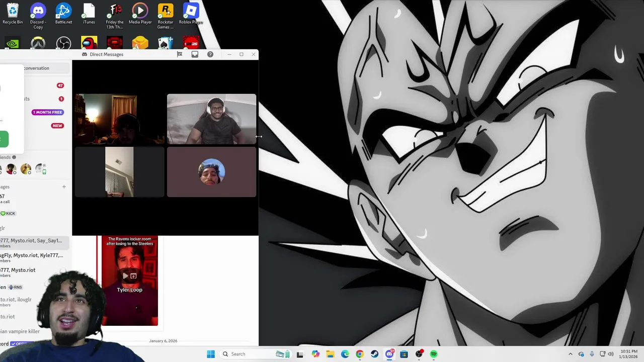Open Google Chrome from the taskbar

tap(360, 354)
